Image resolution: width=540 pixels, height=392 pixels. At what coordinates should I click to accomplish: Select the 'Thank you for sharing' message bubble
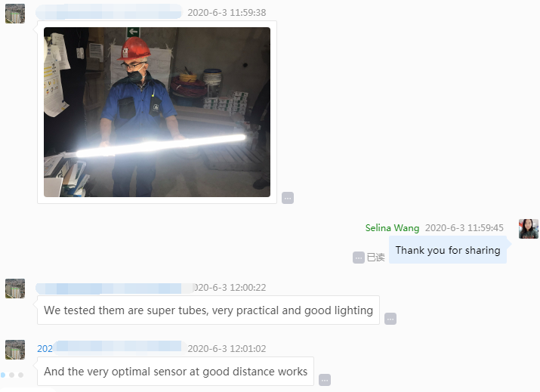[x=448, y=250]
